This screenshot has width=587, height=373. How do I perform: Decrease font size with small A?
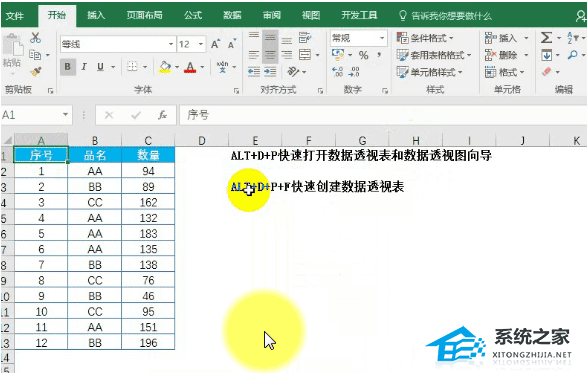point(232,44)
